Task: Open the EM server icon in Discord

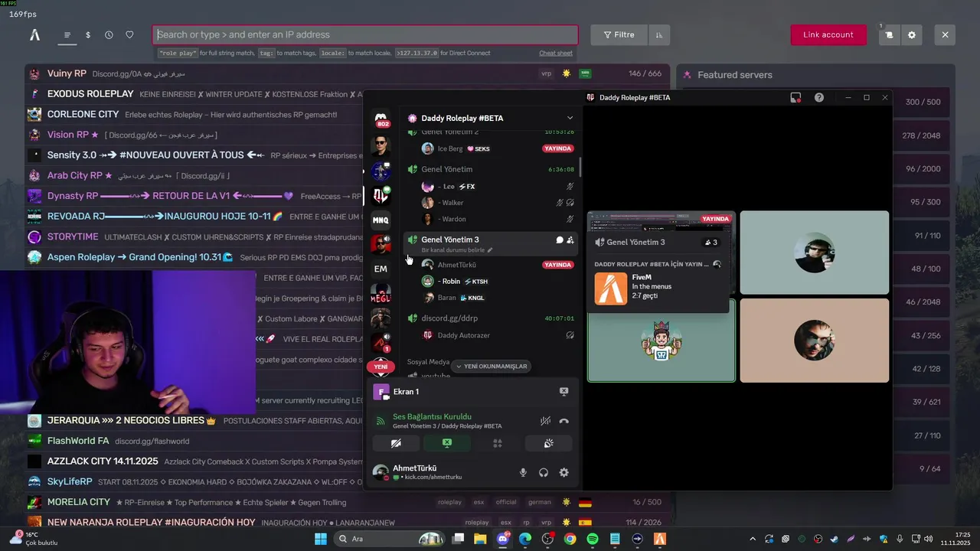Action: pyautogui.click(x=381, y=269)
